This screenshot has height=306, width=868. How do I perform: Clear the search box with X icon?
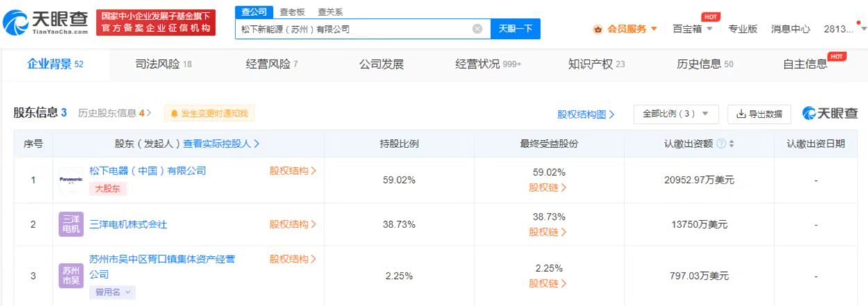(x=477, y=29)
